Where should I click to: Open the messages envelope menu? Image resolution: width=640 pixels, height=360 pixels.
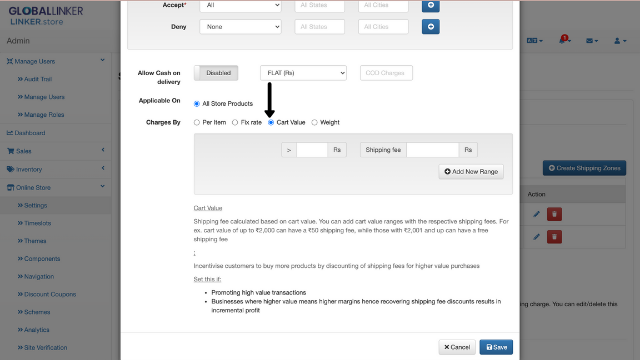[x=592, y=40]
